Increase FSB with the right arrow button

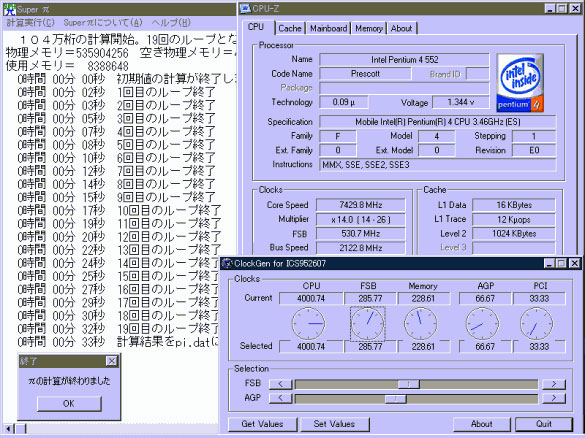coord(554,384)
